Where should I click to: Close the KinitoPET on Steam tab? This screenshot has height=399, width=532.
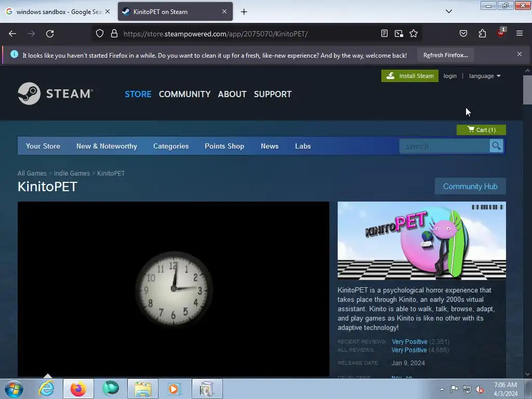(x=224, y=11)
